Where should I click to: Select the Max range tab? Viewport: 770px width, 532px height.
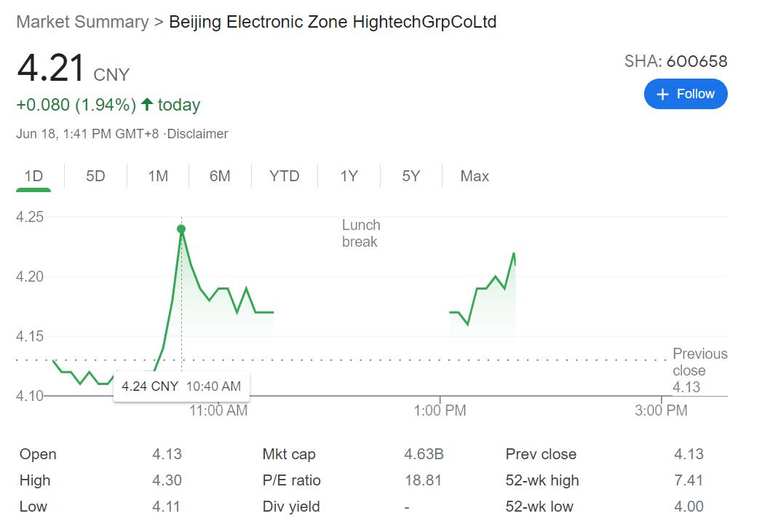coord(475,176)
